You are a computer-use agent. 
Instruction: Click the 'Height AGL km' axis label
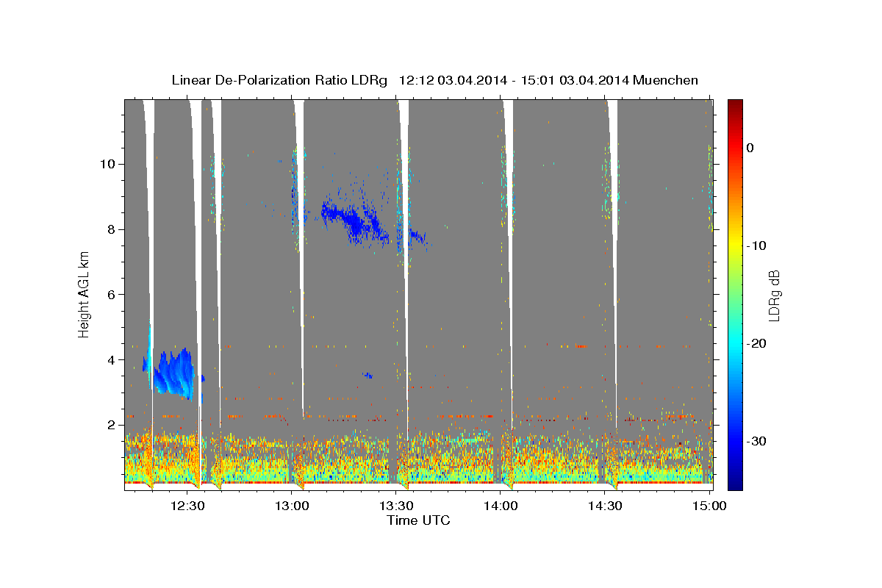click(85, 294)
